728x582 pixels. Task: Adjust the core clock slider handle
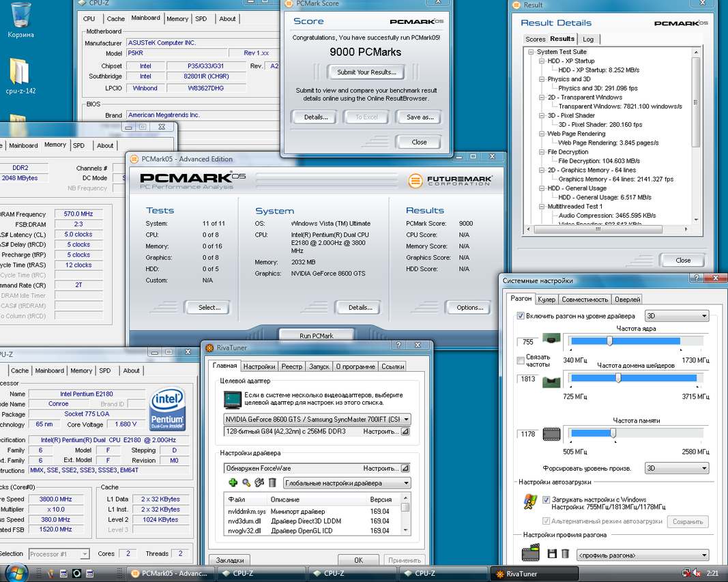point(609,341)
